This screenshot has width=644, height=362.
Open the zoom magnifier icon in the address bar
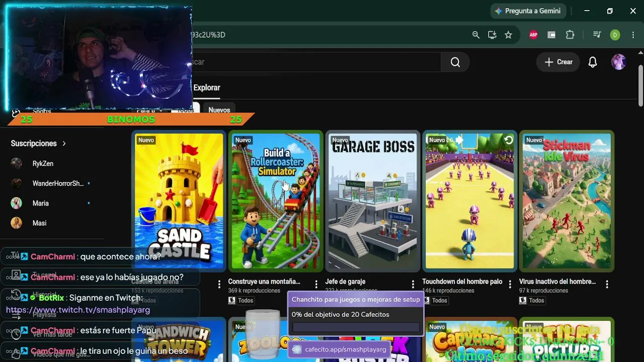476,35
